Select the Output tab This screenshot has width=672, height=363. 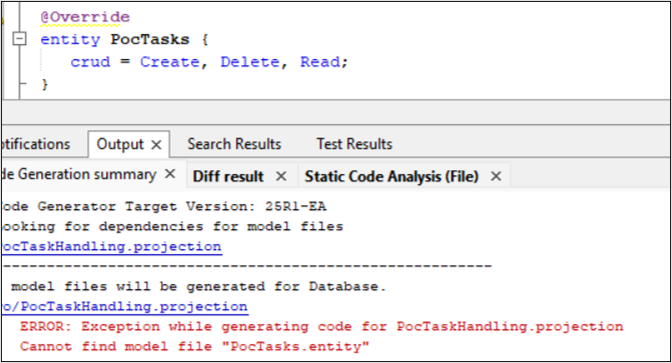pos(120,144)
